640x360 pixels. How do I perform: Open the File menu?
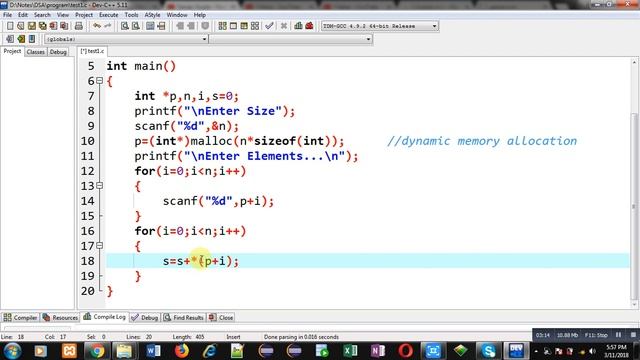click(x=7, y=15)
